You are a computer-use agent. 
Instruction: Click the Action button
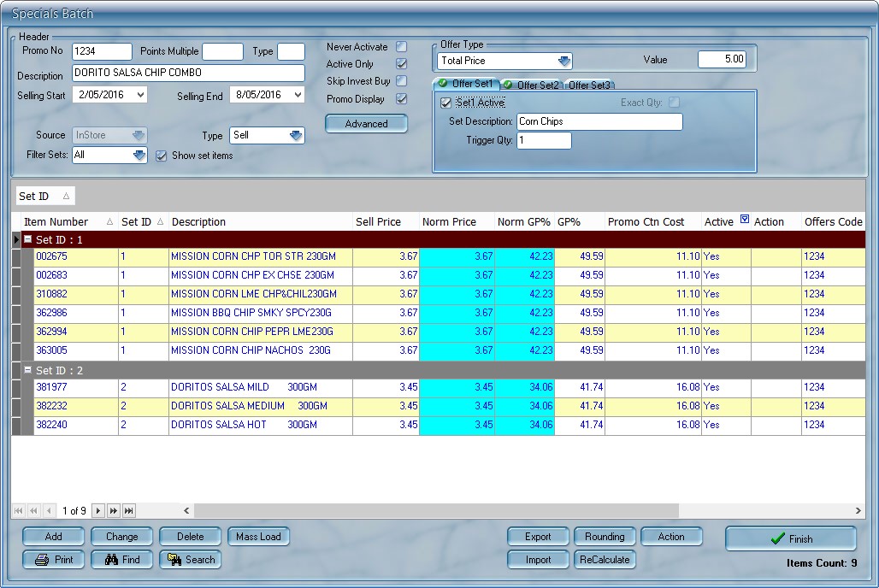click(671, 537)
